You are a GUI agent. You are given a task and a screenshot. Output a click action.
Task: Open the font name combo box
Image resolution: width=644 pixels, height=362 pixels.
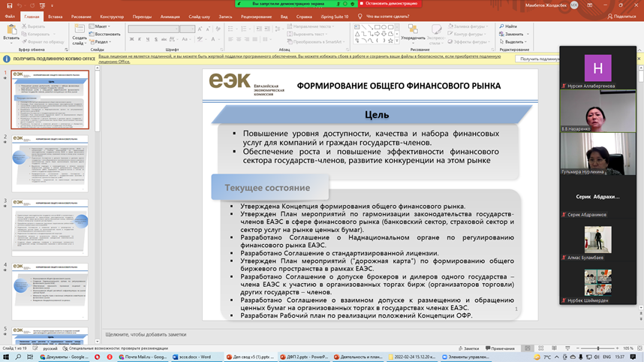click(153, 29)
